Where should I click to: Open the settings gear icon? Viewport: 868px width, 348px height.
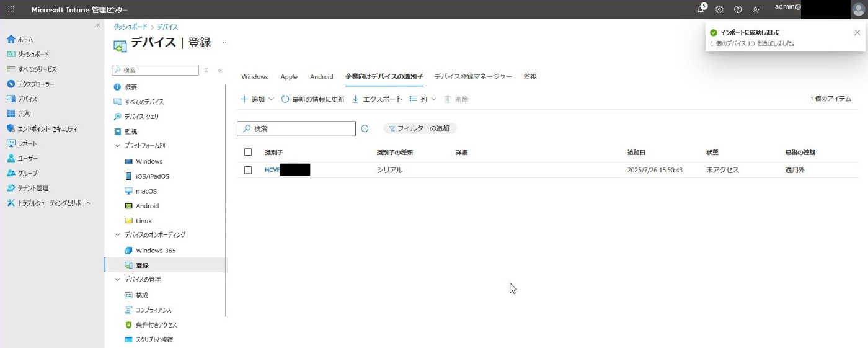point(719,9)
